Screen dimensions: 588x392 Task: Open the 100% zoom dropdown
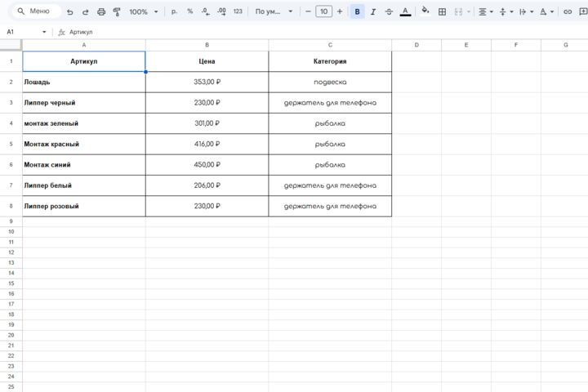click(x=144, y=12)
